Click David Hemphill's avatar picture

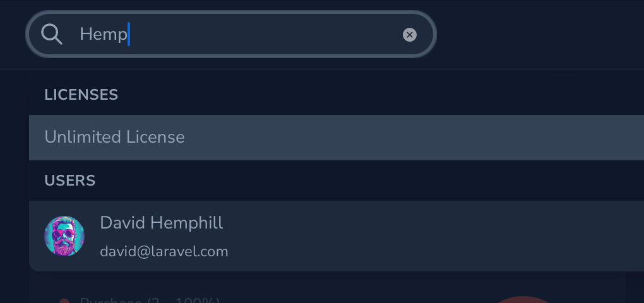[64, 236]
